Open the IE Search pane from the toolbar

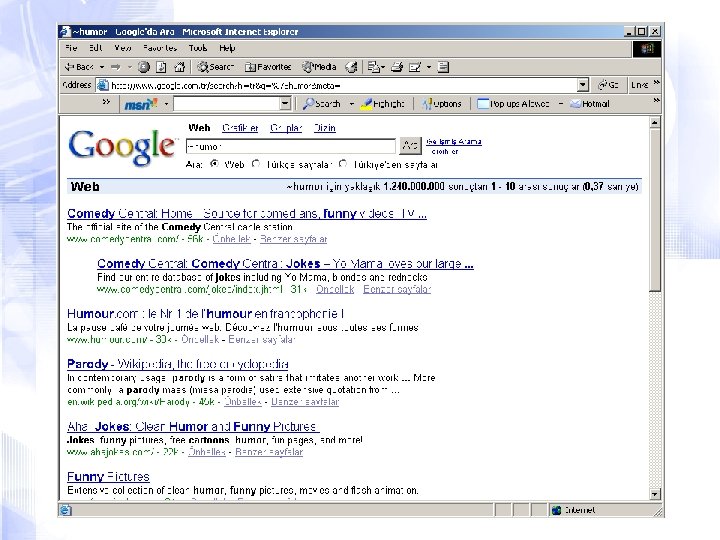point(216,67)
